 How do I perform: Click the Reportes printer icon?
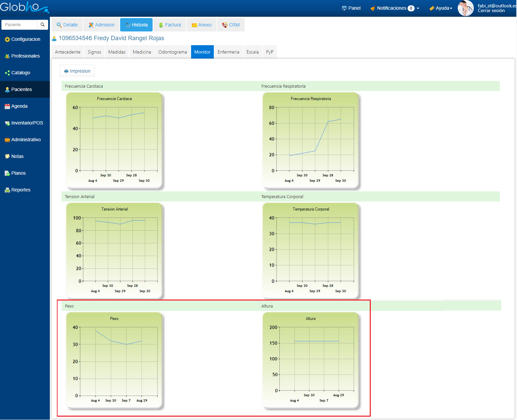[7, 190]
